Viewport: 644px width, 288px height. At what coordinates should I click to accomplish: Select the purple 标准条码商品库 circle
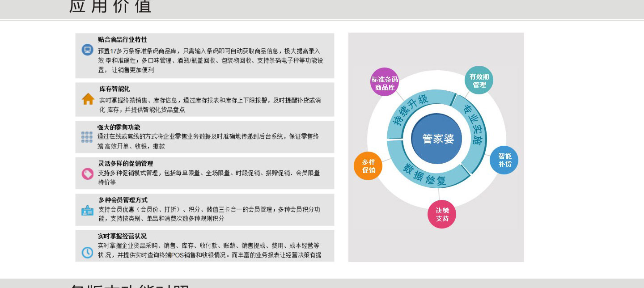pos(384,82)
